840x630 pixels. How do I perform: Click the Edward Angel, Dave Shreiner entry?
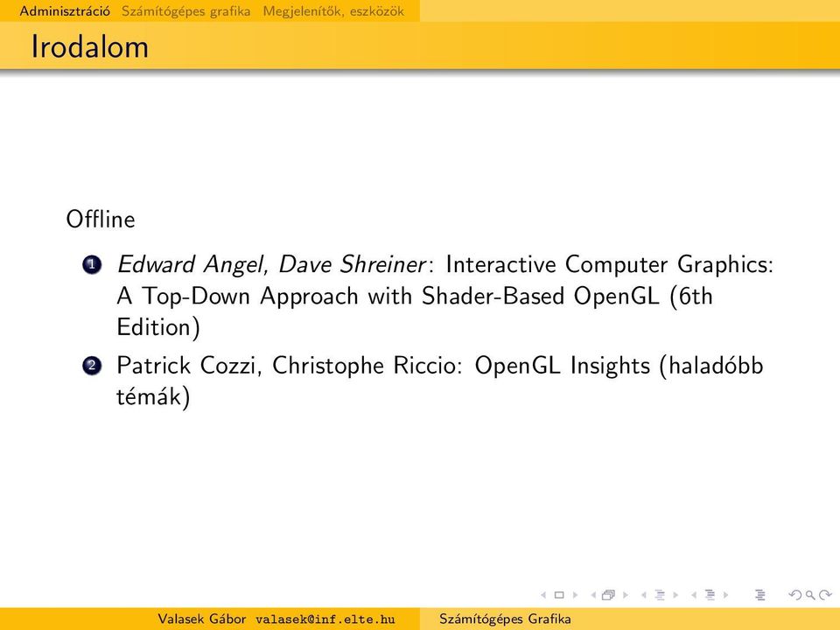(445, 296)
